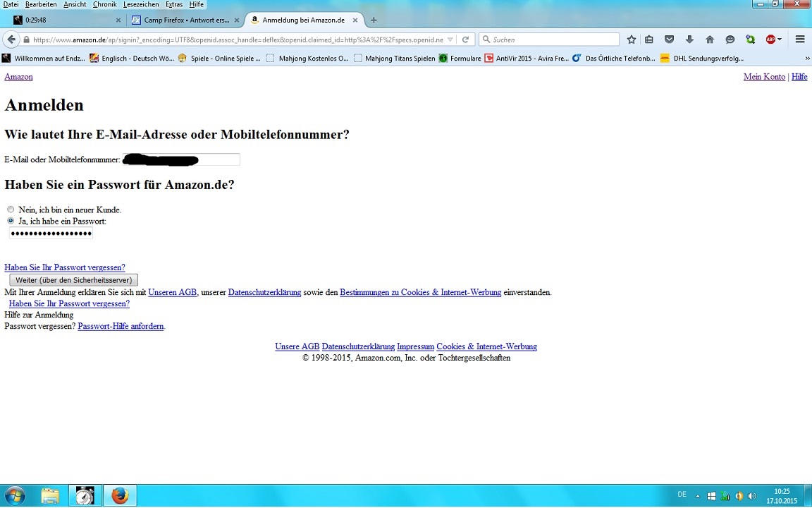Open 'Das Örtliche Telefonb...' bookmark
Screen dimensions: 812x508
(x=614, y=58)
